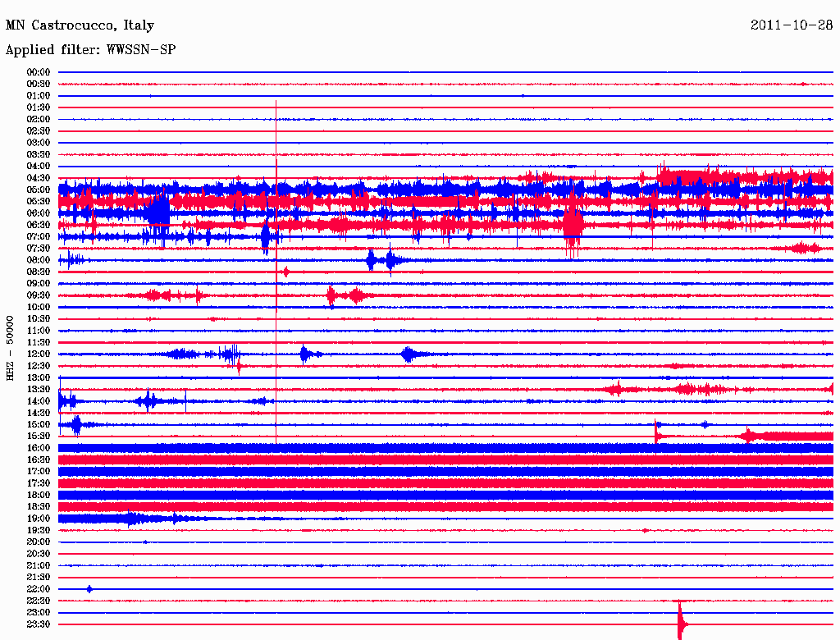
Task: Click the '05:30' time label
Action: (x=39, y=202)
